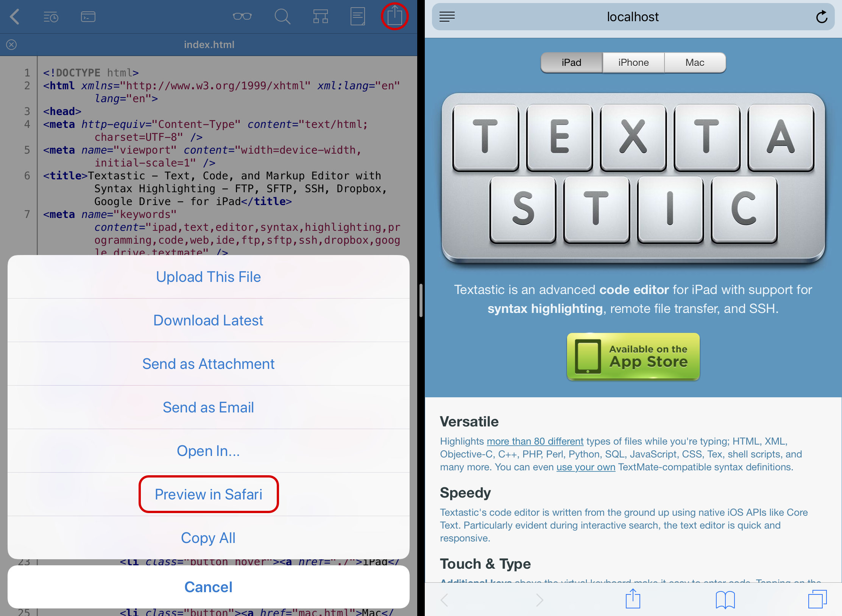The height and width of the screenshot is (616, 842).
Task: Click the Send as Email option
Action: tap(208, 408)
